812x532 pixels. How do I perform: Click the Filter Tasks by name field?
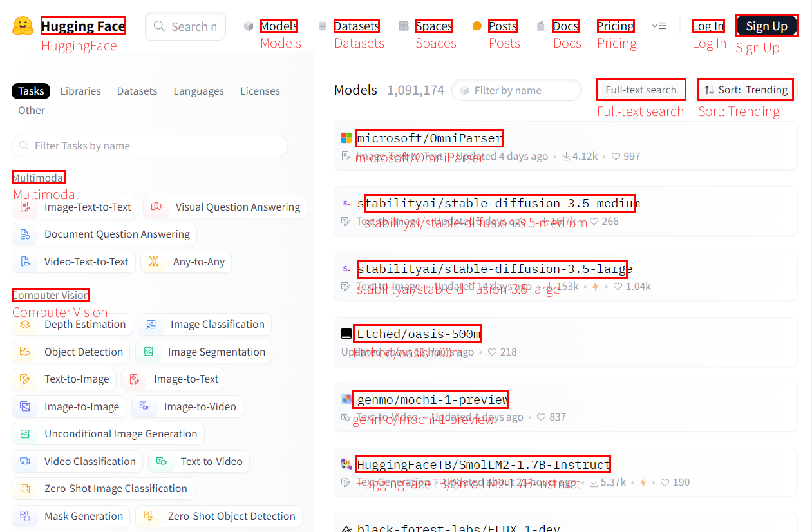[149, 146]
